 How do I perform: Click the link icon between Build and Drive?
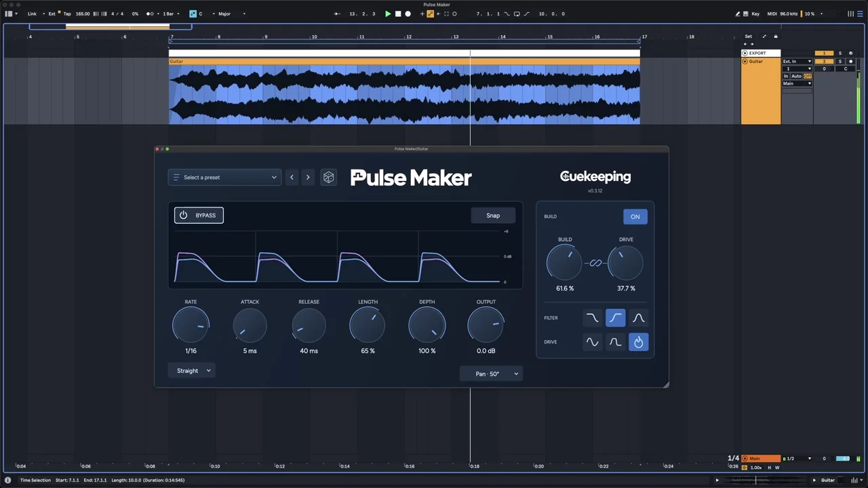point(595,263)
